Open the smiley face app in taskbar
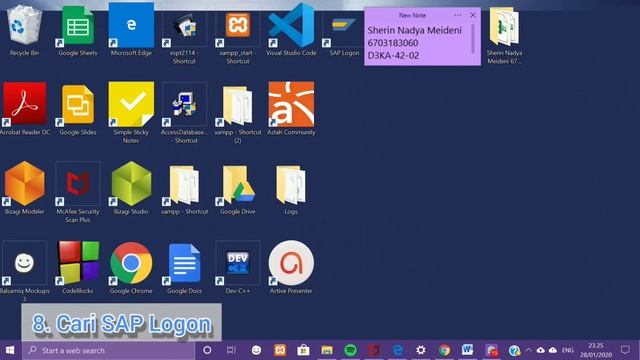The width and height of the screenshot is (640, 360). [x=256, y=350]
